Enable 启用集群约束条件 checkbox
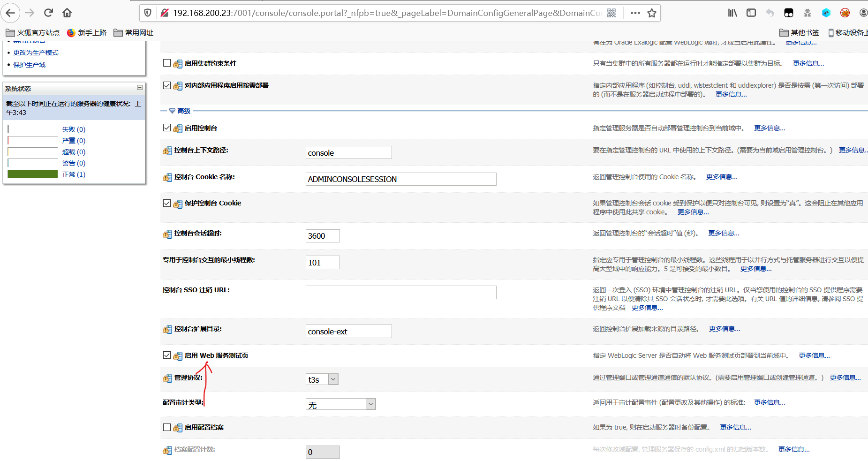 167,63
